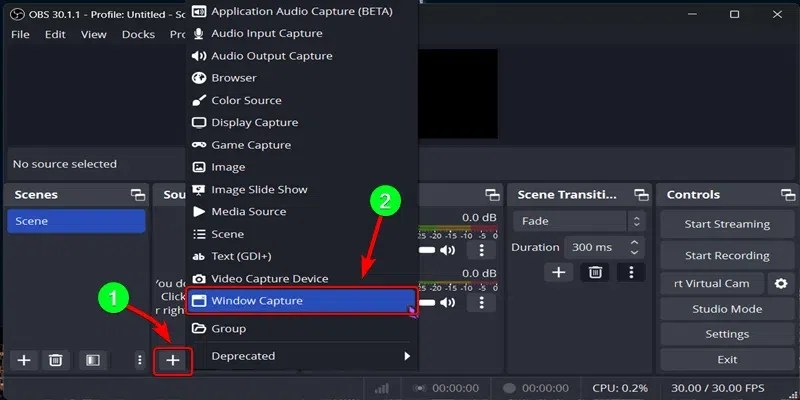
Task: Open the Docks menu
Action: 138,35
